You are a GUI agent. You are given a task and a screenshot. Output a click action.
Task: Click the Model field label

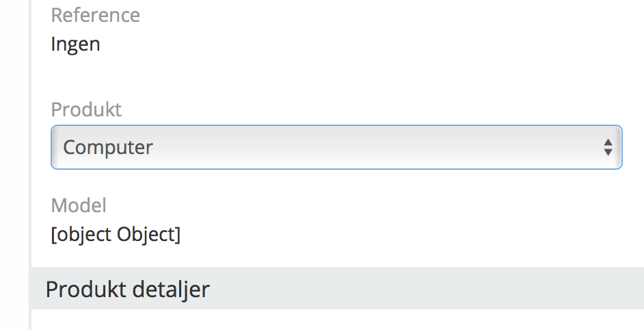(79, 205)
